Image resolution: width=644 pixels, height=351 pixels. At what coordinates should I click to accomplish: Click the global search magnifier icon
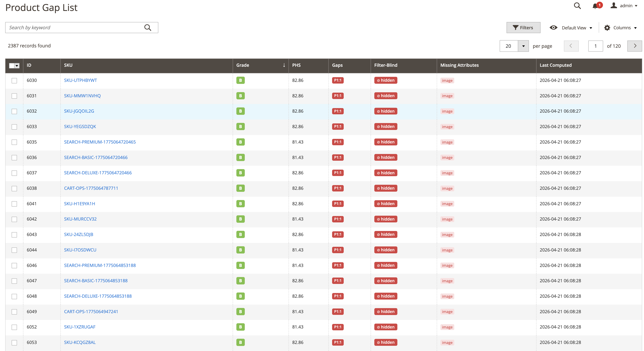tap(577, 6)
